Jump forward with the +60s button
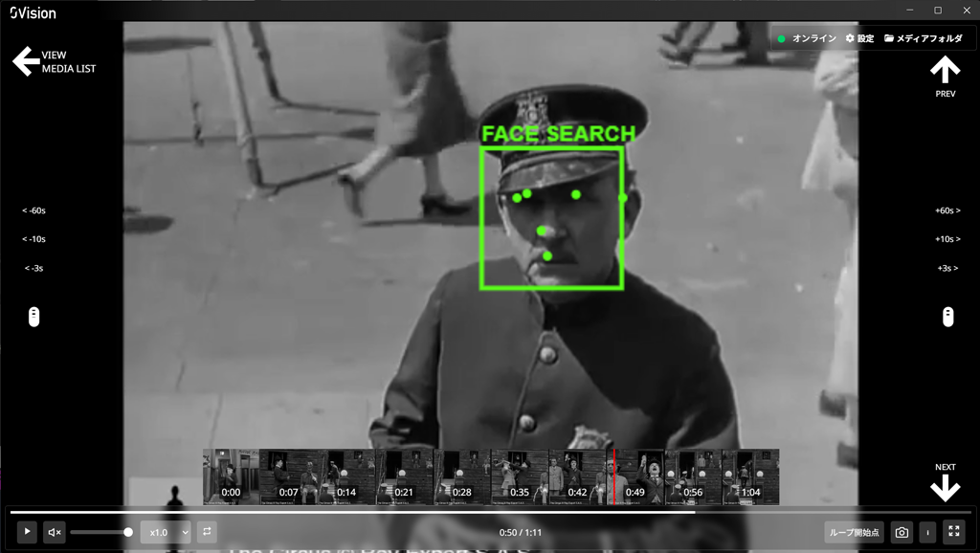Screen dimensions: 980x553 pyautogui.click(x=946, y=210)
